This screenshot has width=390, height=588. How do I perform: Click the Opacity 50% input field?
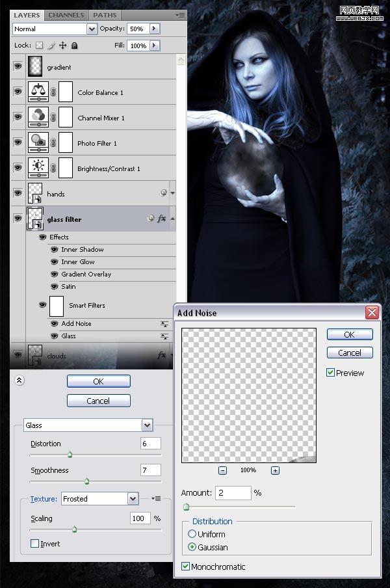click(x=138, y=29)
